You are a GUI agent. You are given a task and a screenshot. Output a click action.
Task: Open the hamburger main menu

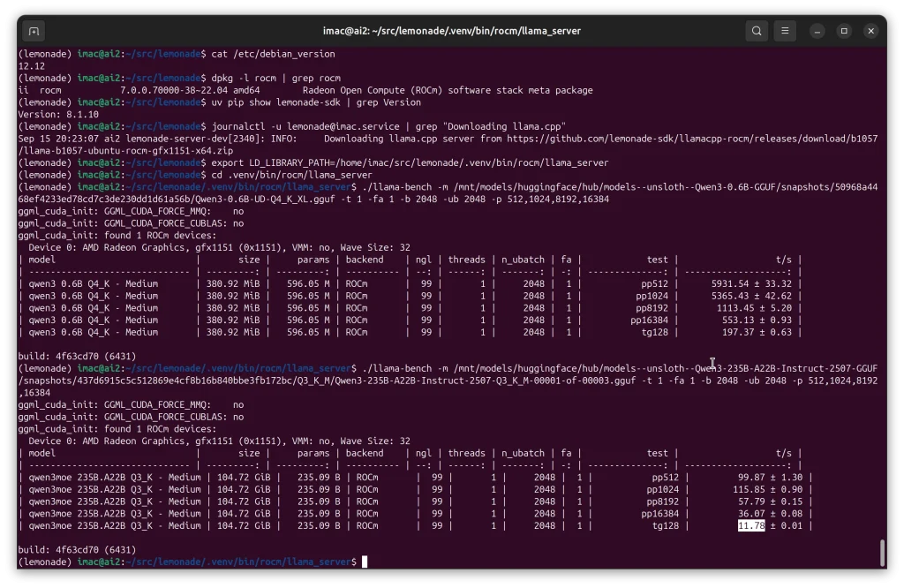[785, 31]
